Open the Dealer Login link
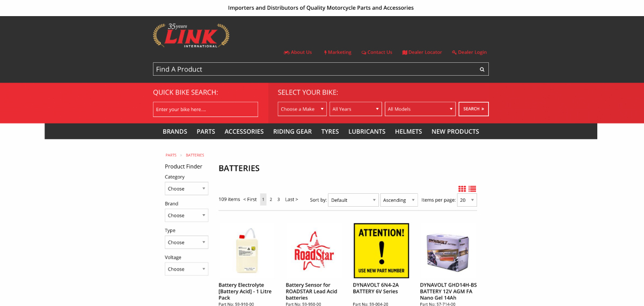This screenshot has width=644, height=306. click(x=470, y=52)
